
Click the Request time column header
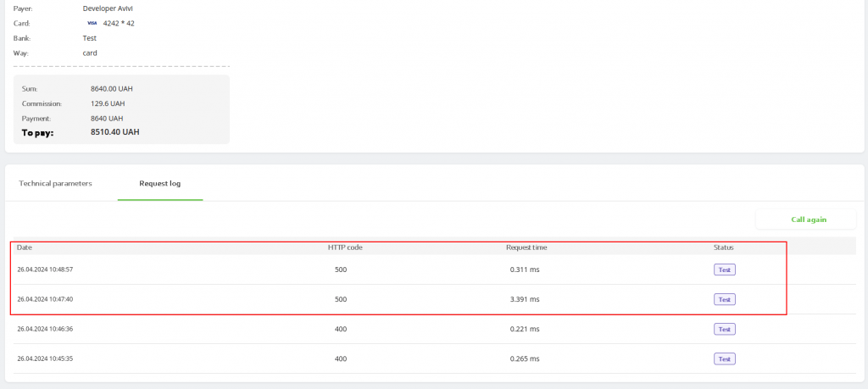526,247
